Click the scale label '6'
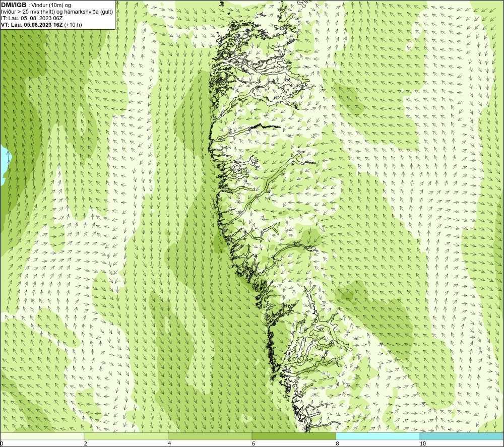This screenshot has height=447, width=504. tap(254, 444)
